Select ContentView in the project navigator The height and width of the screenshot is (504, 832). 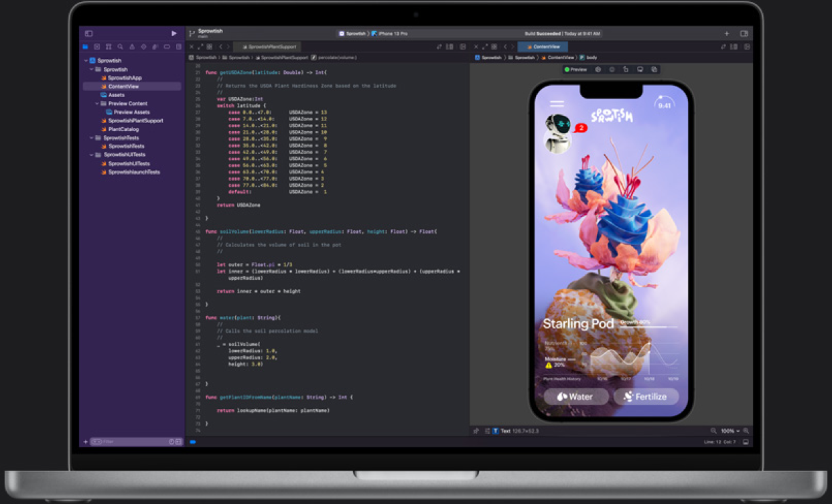coord(132,86)
